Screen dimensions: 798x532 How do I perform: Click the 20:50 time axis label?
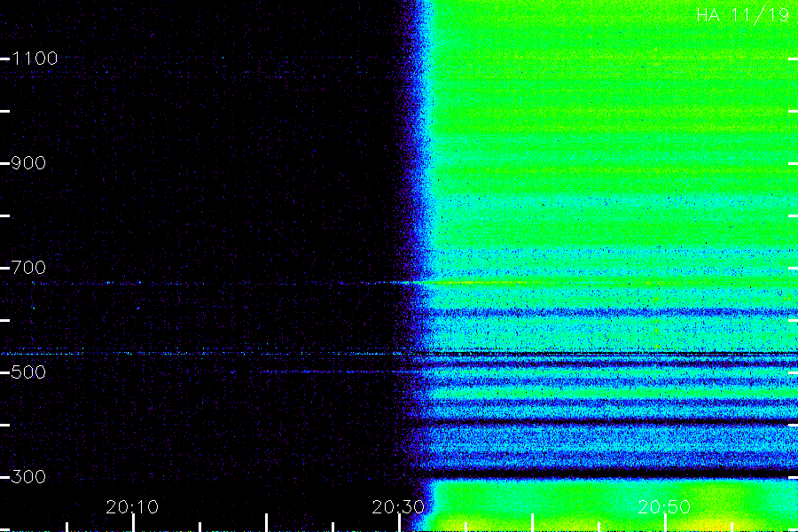664,507
